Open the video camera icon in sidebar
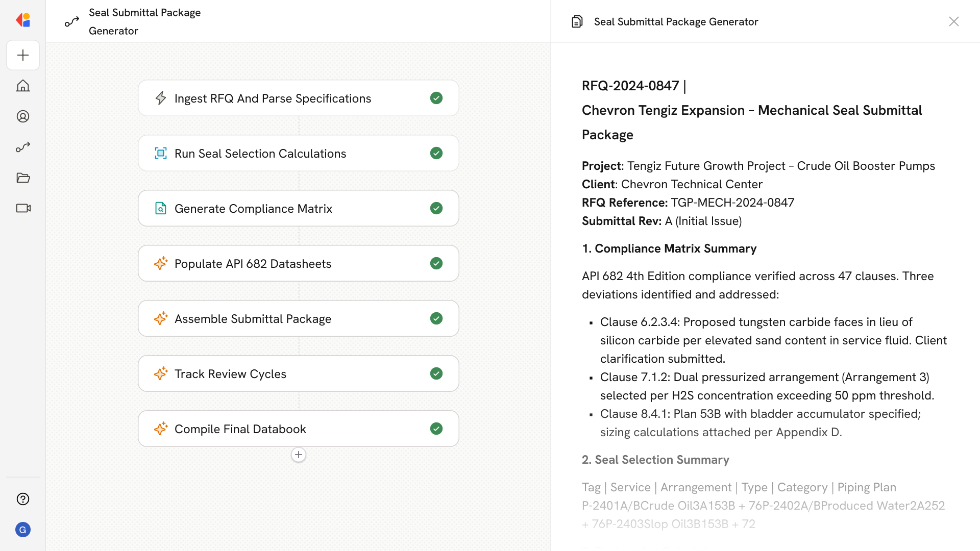980x551 pixels. (23, 208)
